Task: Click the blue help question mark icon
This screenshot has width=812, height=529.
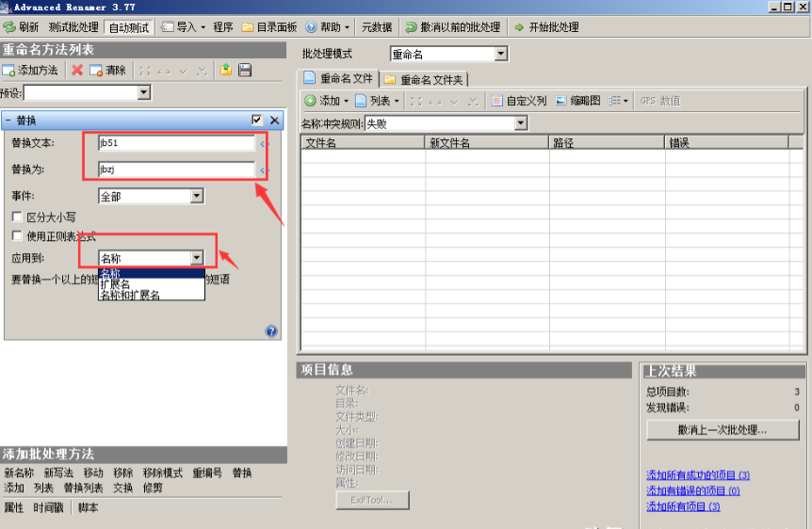Action: (x=271, y=331)
